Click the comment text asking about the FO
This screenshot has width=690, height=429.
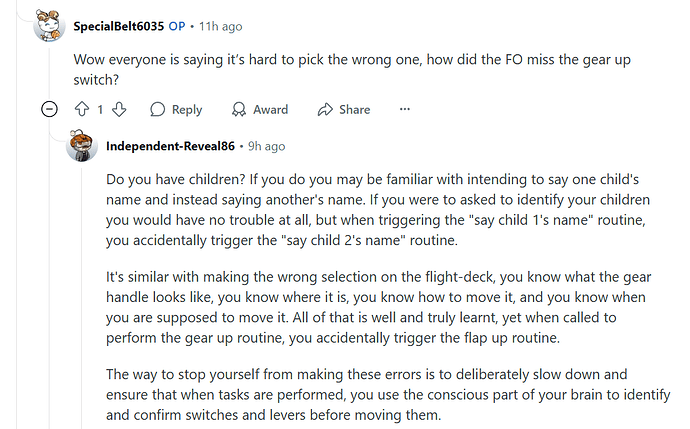coord(352,70)
